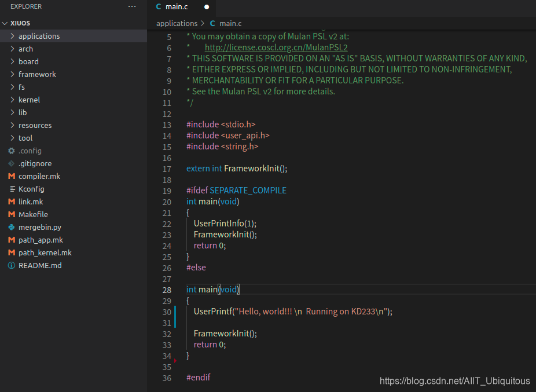The height and width of the screenshot is (392, 536).
Task: Open the MulanPSL2 license URL link
Action: pyautogui.click(x=276, y=47)
